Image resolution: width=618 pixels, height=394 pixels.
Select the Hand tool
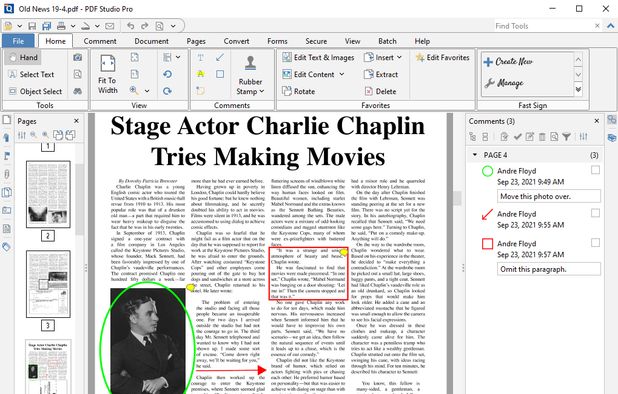coord(24,58)
